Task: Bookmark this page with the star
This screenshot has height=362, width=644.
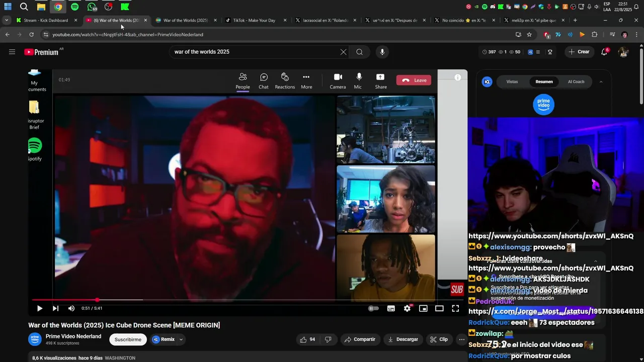Action: coord(529,34)
